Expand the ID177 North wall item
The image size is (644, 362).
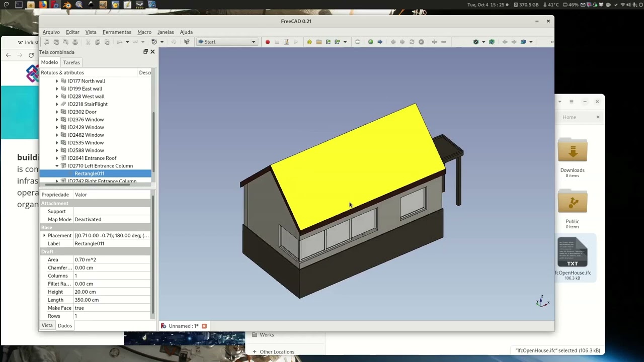coord(57,81)
